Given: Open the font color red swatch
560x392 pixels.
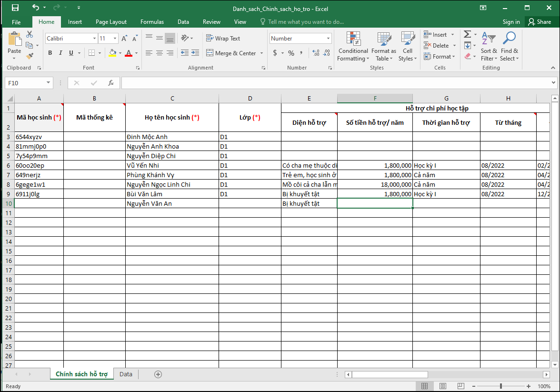Looking at the screenshot, I should coord(128,53).
